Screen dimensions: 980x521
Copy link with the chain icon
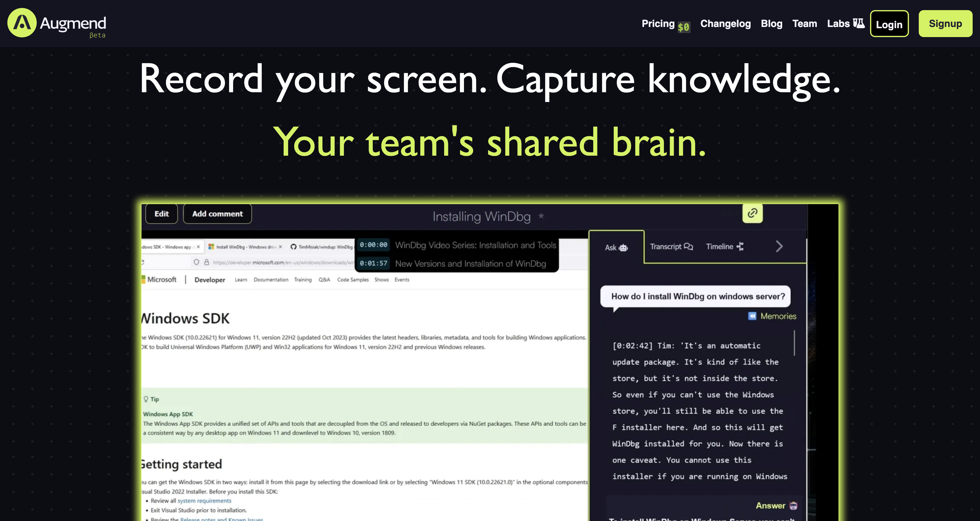[752, 213]
